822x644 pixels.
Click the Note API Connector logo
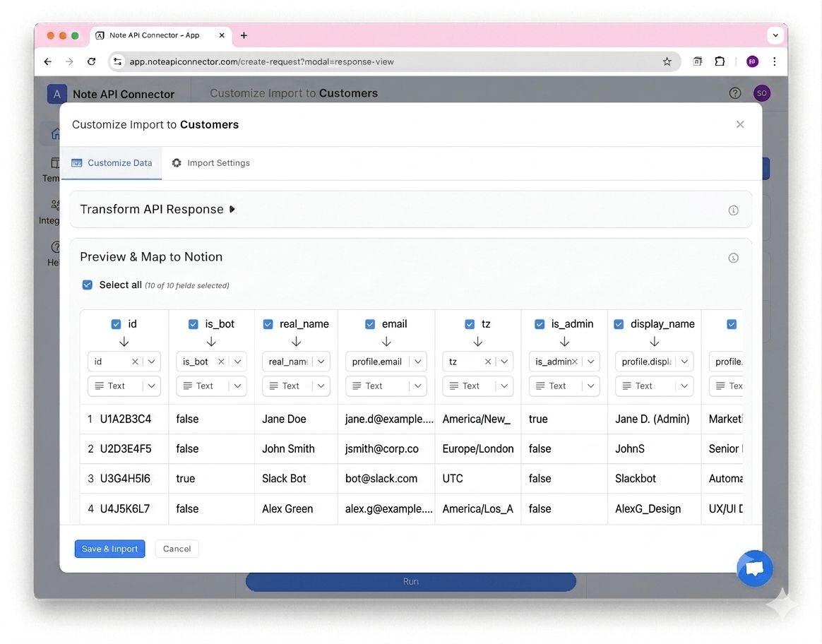pos(56,95)
